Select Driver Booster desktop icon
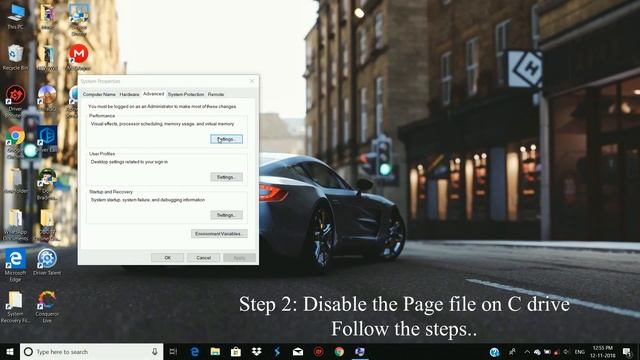This screenshot has height=360, width=640. 16,101
